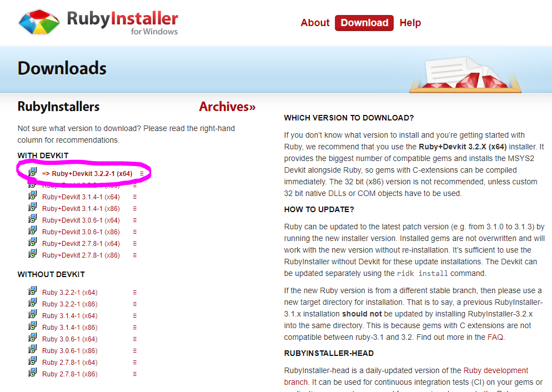Open details icon for Ruby+Devkit 3.0.6-1 (x86)
The image size is (552, 392).
coord(134,232)
